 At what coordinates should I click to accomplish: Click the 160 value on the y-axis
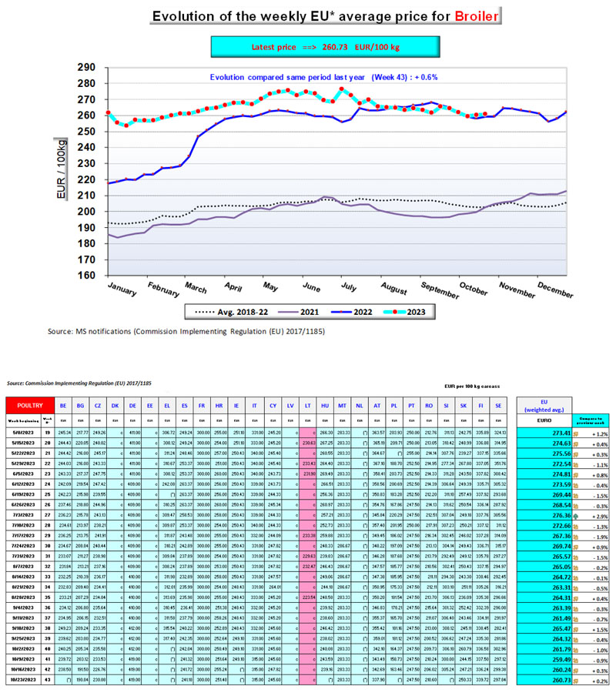[x=86, y=275]
